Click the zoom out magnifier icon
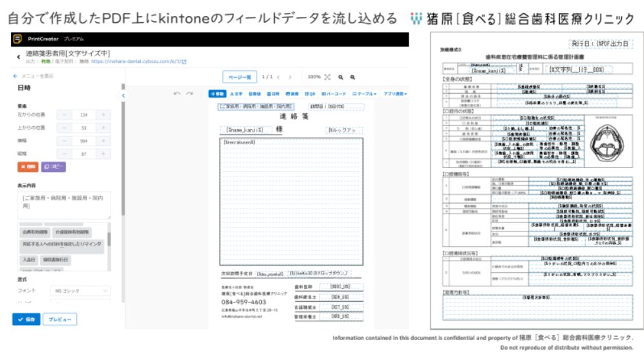 point(341,77)
